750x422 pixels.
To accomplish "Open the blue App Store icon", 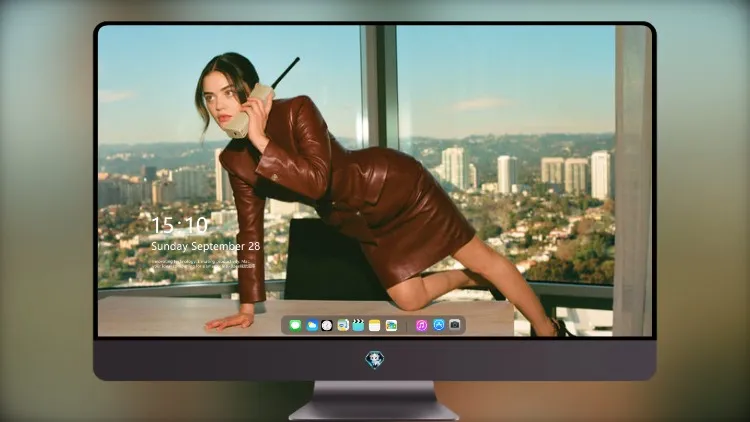I will 439,325.
